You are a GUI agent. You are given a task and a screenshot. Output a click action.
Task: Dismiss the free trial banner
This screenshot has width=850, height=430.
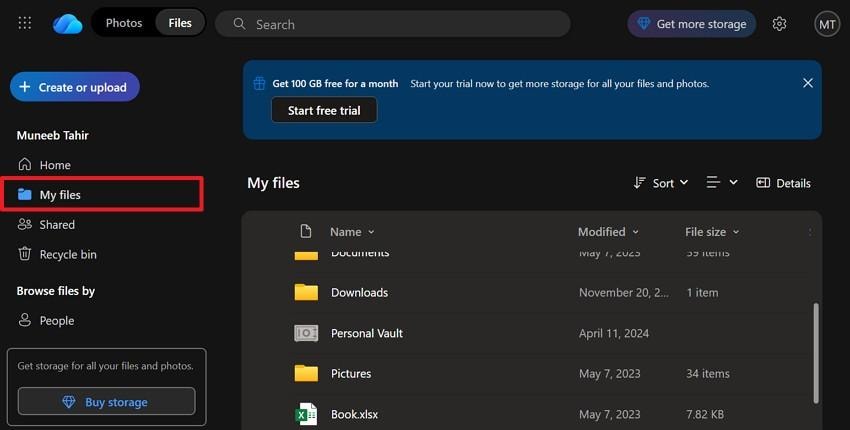808,83
